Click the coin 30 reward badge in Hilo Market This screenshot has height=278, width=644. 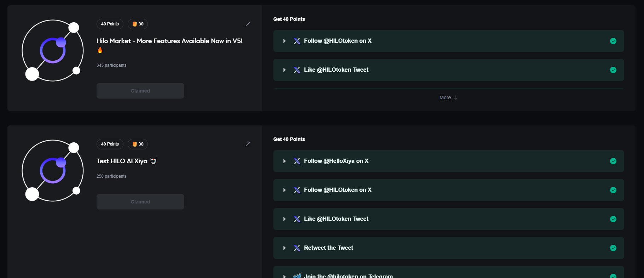coord(138,24)
